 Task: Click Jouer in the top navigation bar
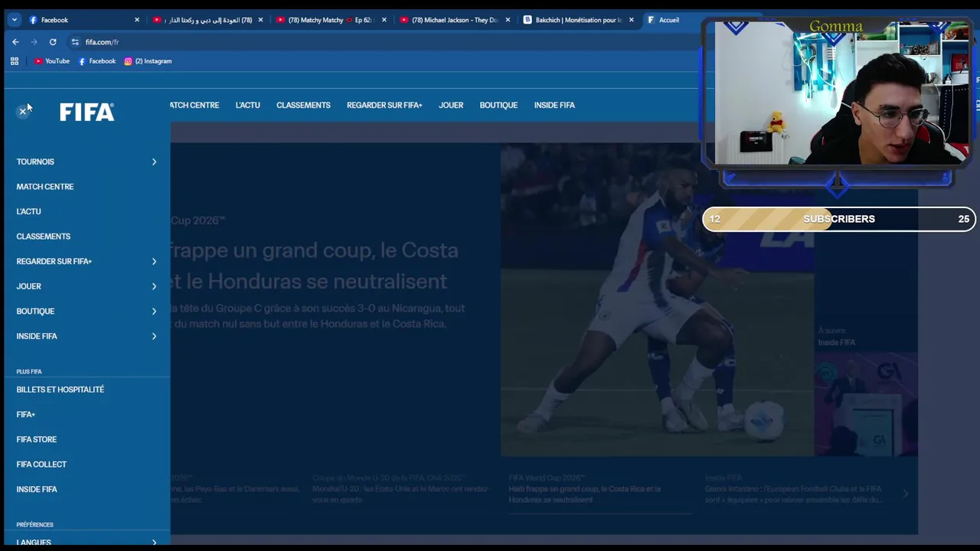[451, 105]
